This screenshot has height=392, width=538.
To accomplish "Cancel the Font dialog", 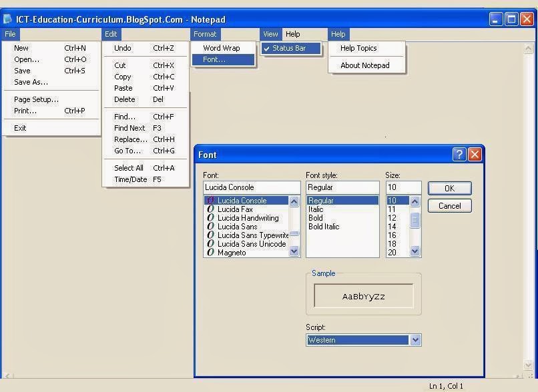I will (449, 205).
